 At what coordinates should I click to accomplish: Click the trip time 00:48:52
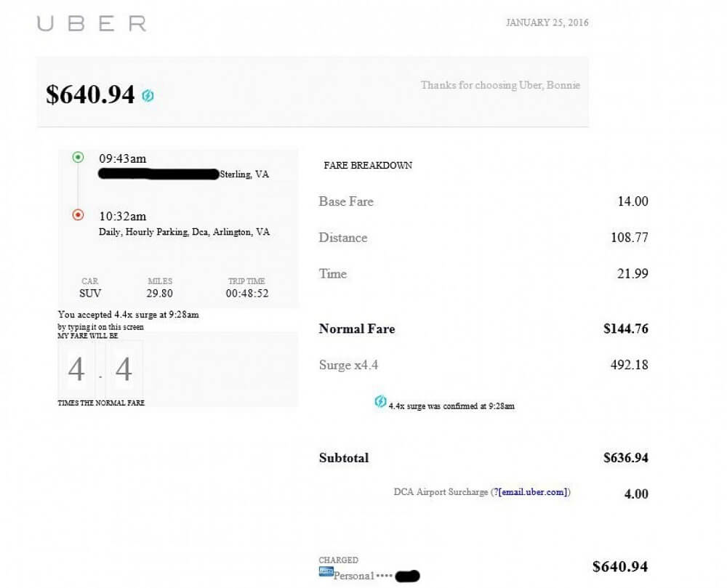246,294
